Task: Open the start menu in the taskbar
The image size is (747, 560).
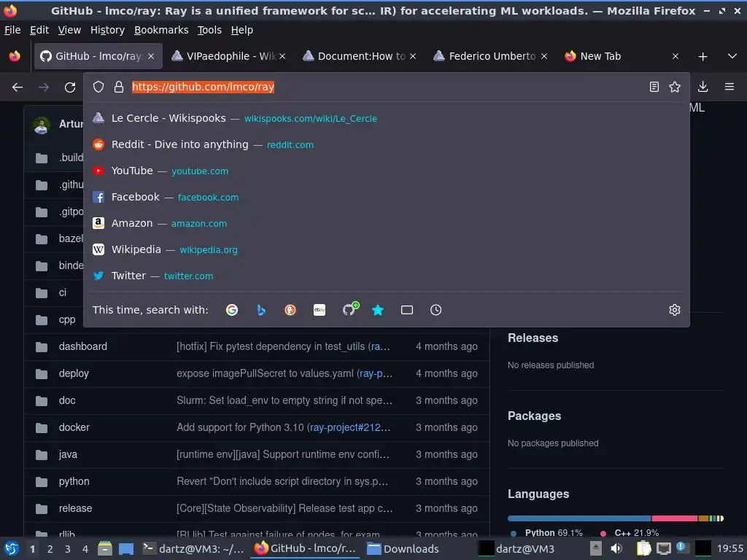Action: click(x=12, y=548)
